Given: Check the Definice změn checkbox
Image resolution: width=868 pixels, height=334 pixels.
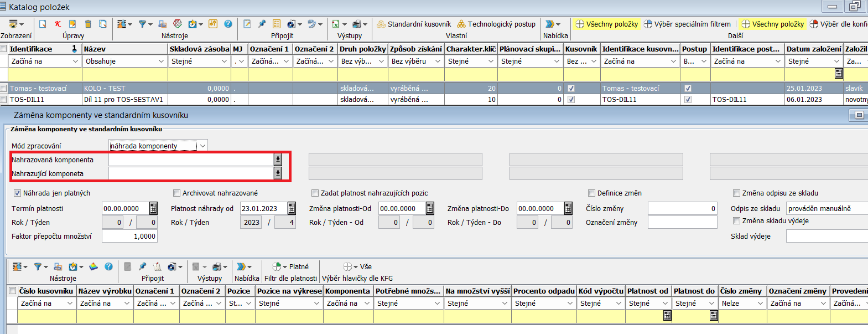Looking at the screenshot, I should pyautogui.click(x=592, y=193).
